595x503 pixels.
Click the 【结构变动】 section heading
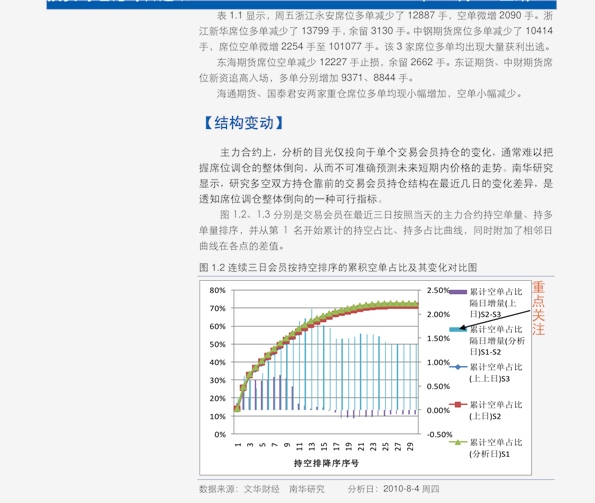244,123
